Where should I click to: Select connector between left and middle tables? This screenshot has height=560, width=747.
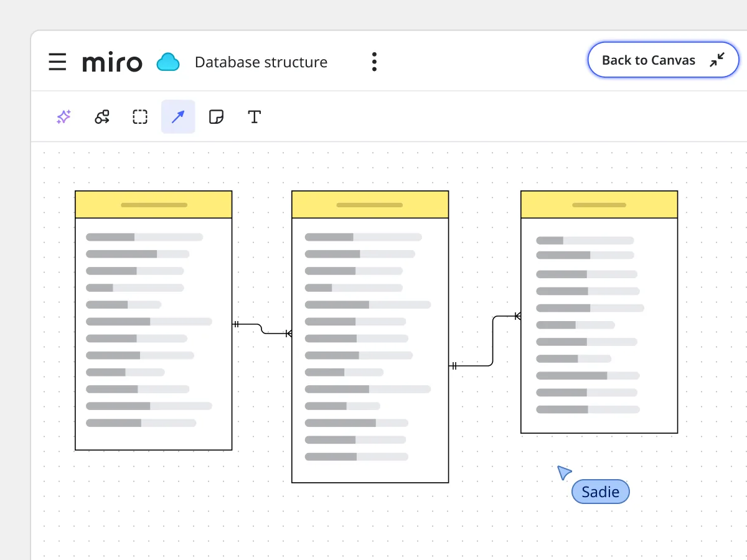pyautogui.click(x=261, y=329)
